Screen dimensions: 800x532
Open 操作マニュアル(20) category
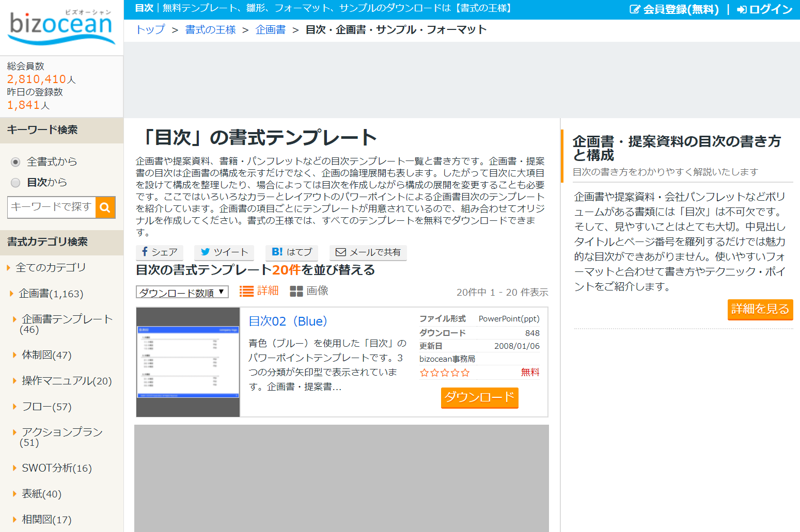coord(67,381)
